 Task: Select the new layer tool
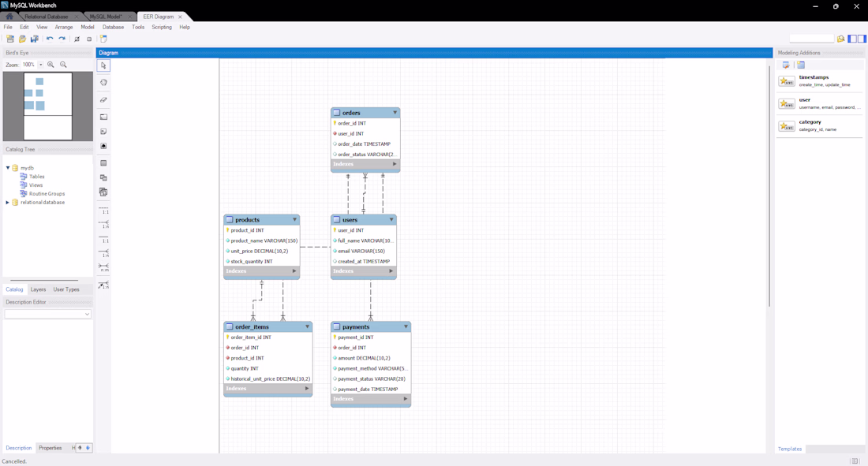(x=103, y=117)
